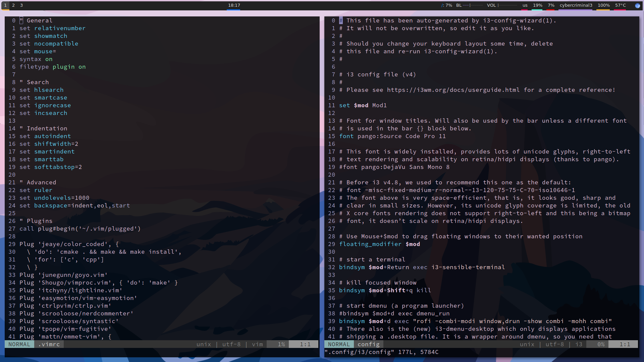Switch to workspace 2
Viewport: 644px width, 362px height.
13,5
